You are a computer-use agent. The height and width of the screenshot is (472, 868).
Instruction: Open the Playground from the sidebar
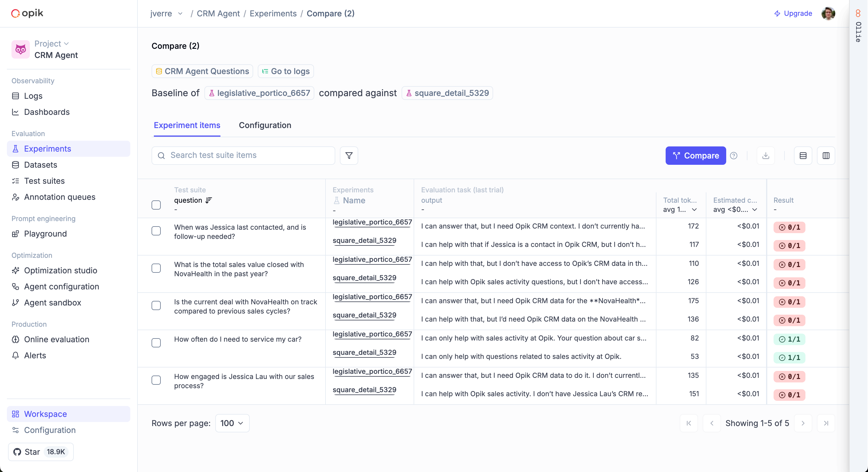(x=45, y=234)
